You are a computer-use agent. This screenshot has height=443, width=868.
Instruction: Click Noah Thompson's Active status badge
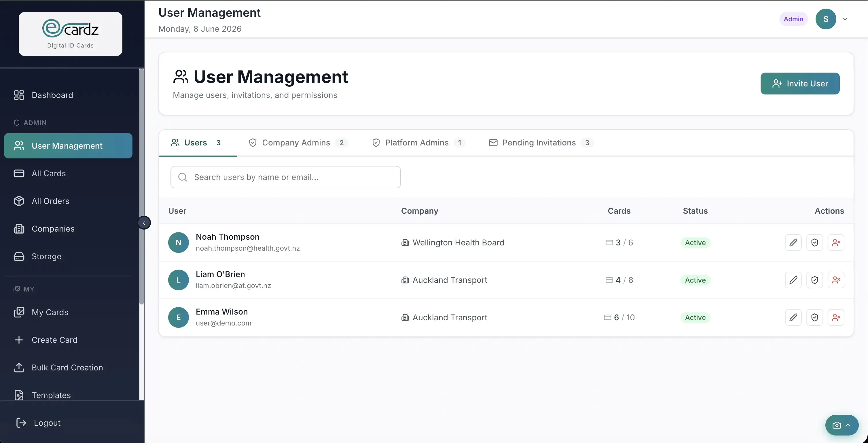[695, 243]
